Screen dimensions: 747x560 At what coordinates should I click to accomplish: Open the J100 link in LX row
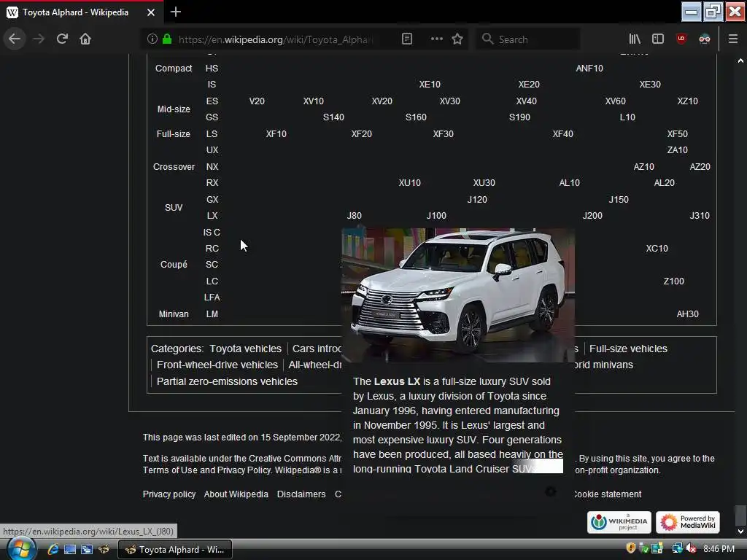click(436, 216)
